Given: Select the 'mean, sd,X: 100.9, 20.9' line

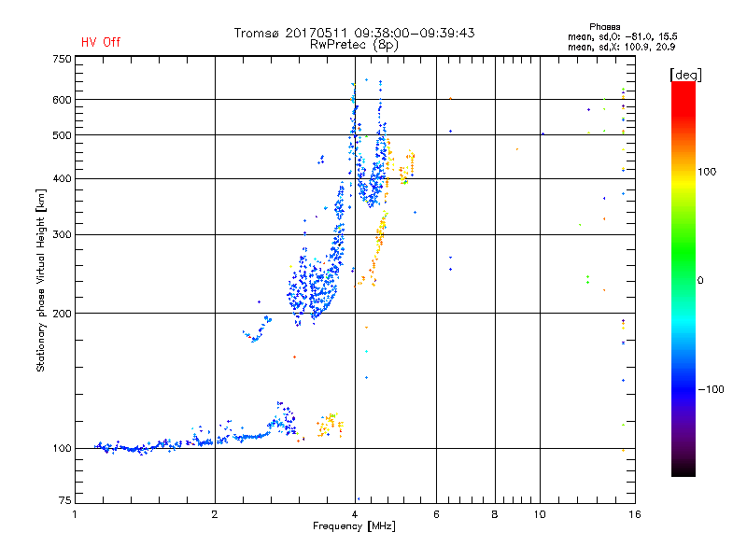Looking at the screenshot, I should [x=621, y=47].
